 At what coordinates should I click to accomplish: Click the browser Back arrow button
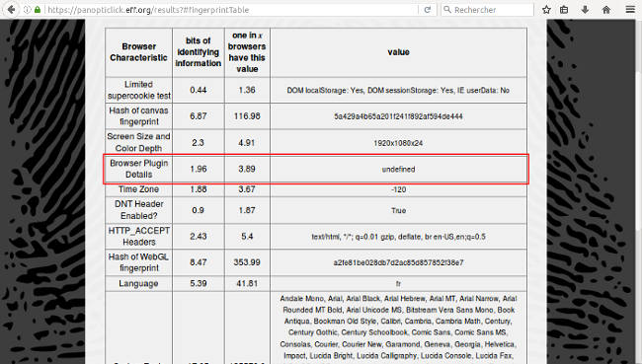point(11,10)
